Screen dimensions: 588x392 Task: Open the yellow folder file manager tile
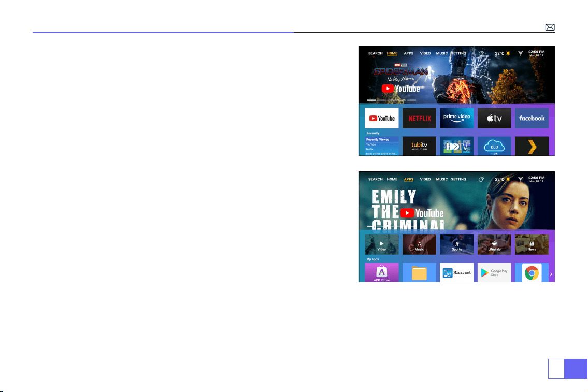419,272
